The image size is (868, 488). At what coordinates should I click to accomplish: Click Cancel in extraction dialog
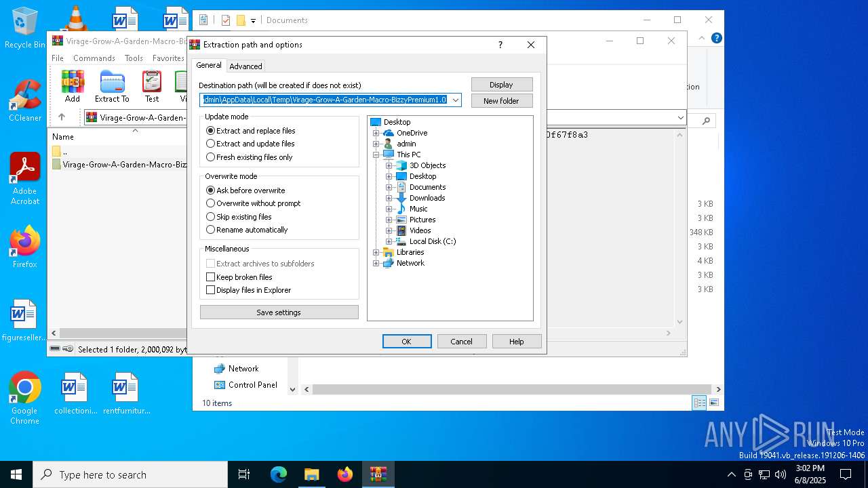462,342
